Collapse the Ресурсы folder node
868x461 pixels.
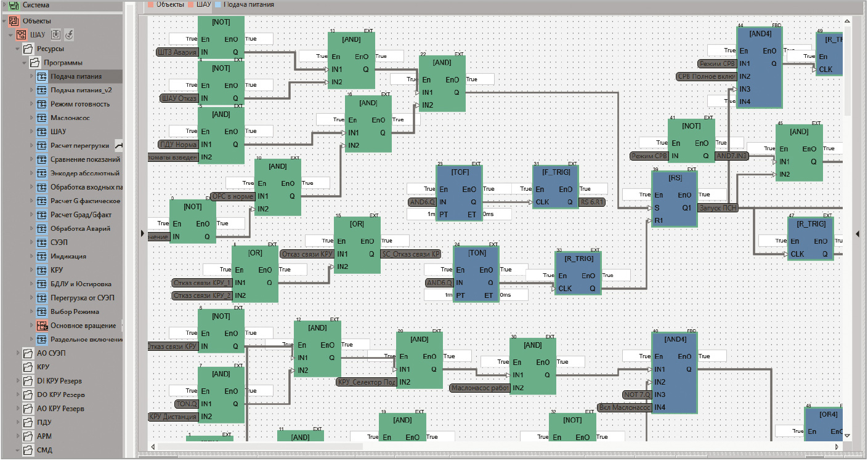click(x=18, y=49)
